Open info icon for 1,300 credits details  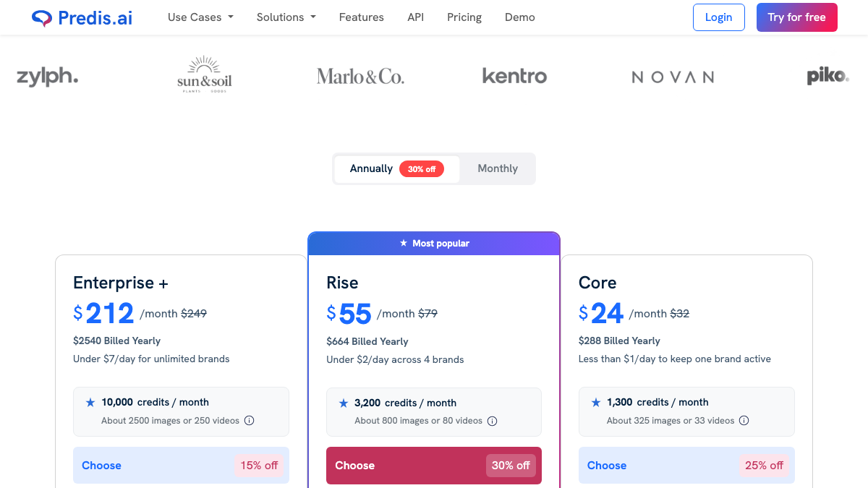pos(744,421)
